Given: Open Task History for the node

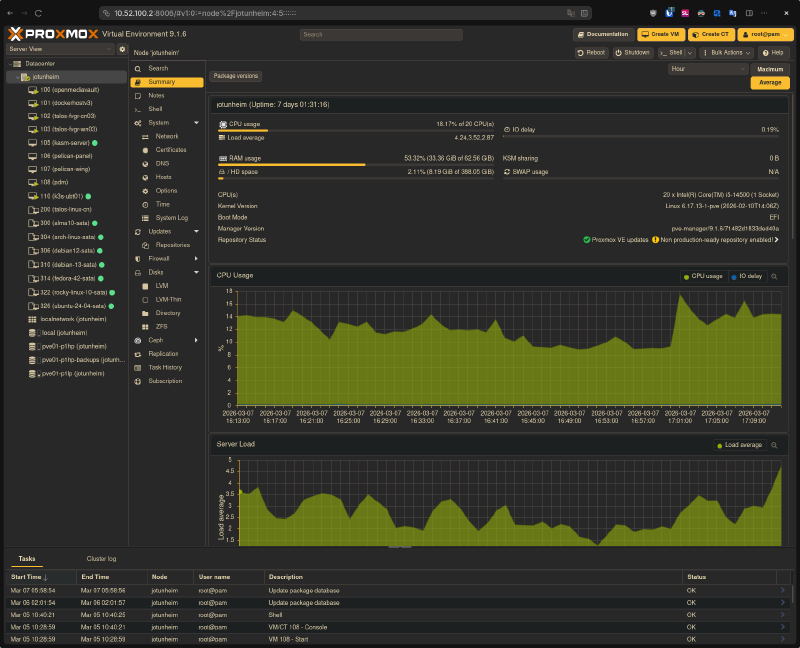Looking at the screenshot, I should pyautogui.click(x=164, y=367).
